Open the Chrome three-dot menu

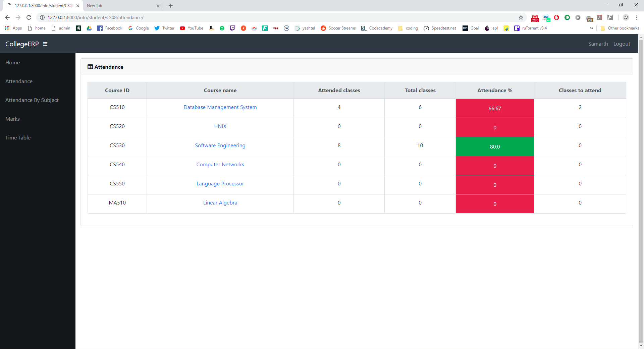[637, 17]
